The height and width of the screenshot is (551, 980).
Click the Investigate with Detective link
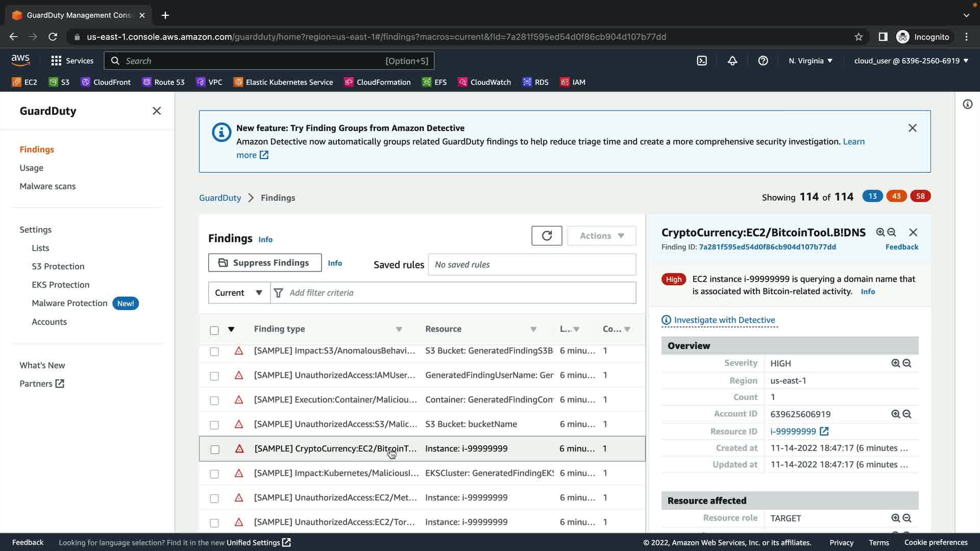coord(724,320)
